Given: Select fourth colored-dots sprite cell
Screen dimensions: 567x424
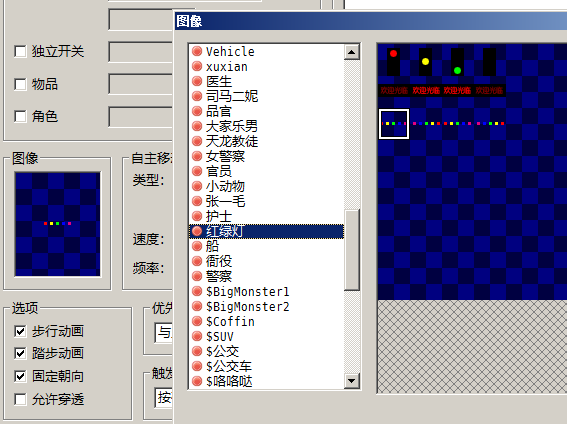Looking at the screenshot, I should coord(490,124).
